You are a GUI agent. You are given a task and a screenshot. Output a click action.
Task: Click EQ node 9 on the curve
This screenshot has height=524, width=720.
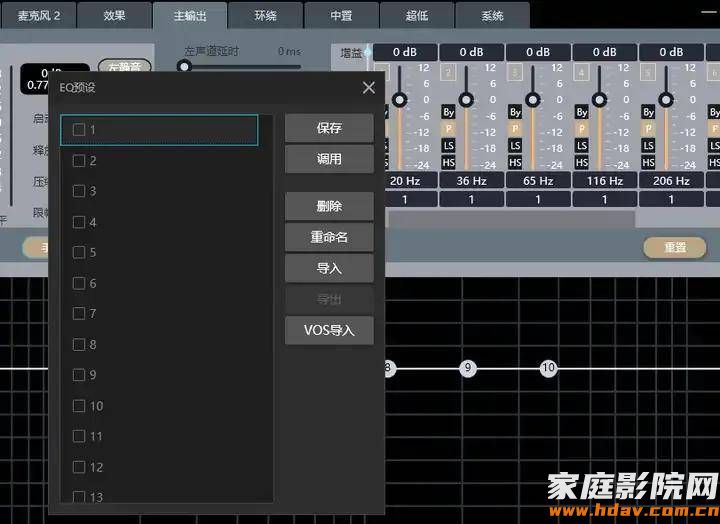click(x=467, y=368)
